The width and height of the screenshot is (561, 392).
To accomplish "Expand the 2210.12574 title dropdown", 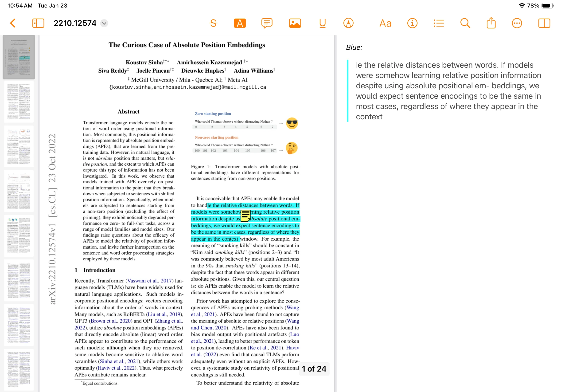I will [104, 23].
